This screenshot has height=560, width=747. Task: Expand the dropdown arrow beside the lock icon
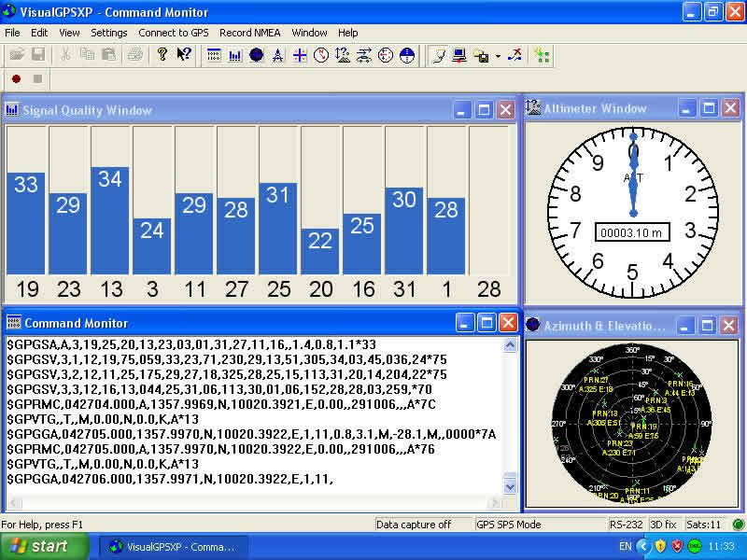point(498,56)
